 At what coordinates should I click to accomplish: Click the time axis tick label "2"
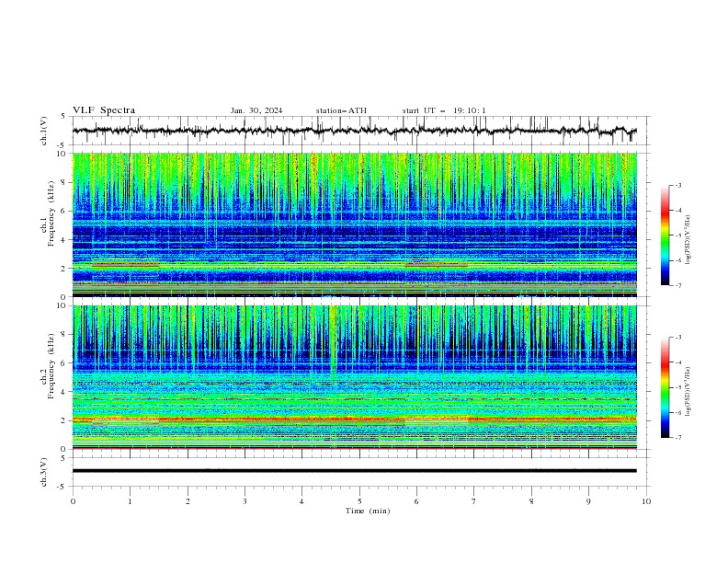click(188, 501)
